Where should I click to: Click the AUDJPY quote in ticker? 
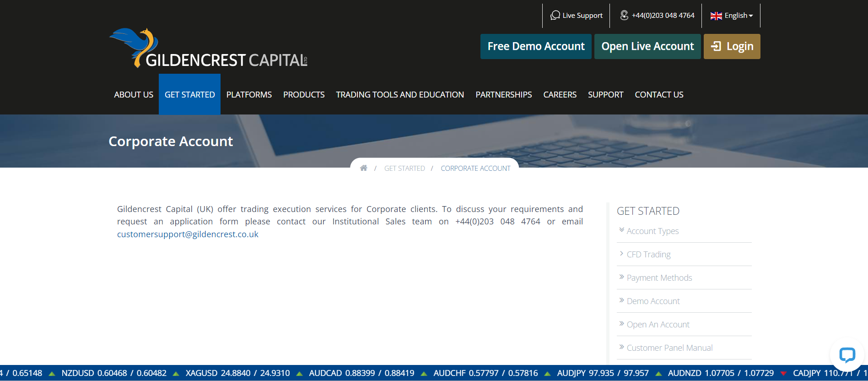click(x=603, y=373)
